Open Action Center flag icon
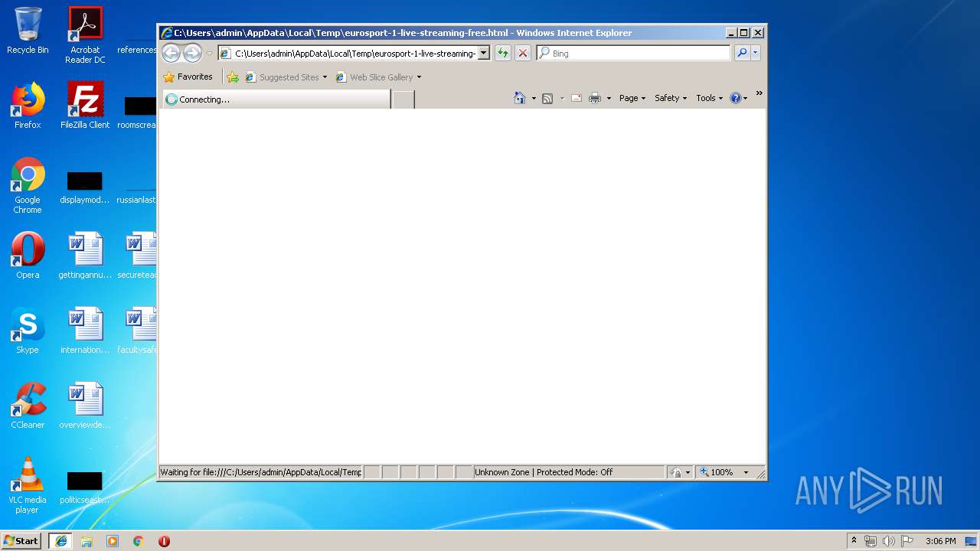Screen dimensions: 980x551 [x=907, y=541]
